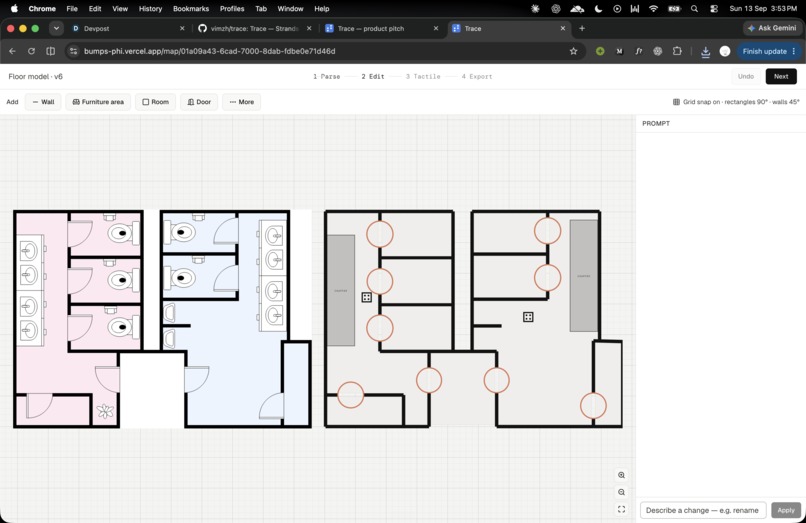Fit the floor plan to screen

[x=621, y=509]
